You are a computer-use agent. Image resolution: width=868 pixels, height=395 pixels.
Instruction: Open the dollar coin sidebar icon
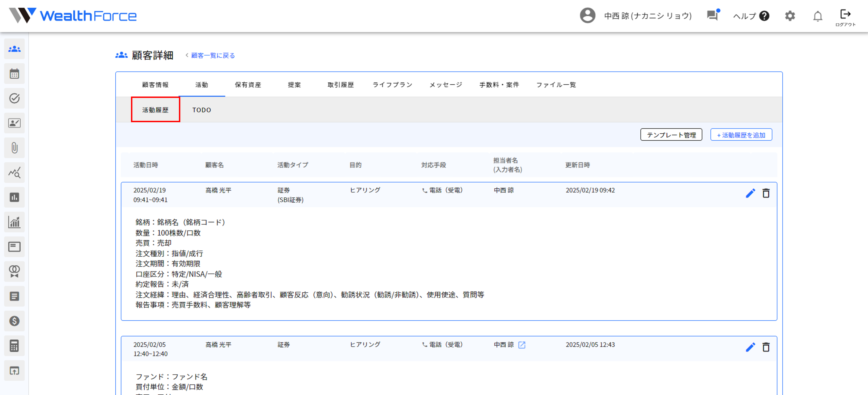tap(14, 321)
